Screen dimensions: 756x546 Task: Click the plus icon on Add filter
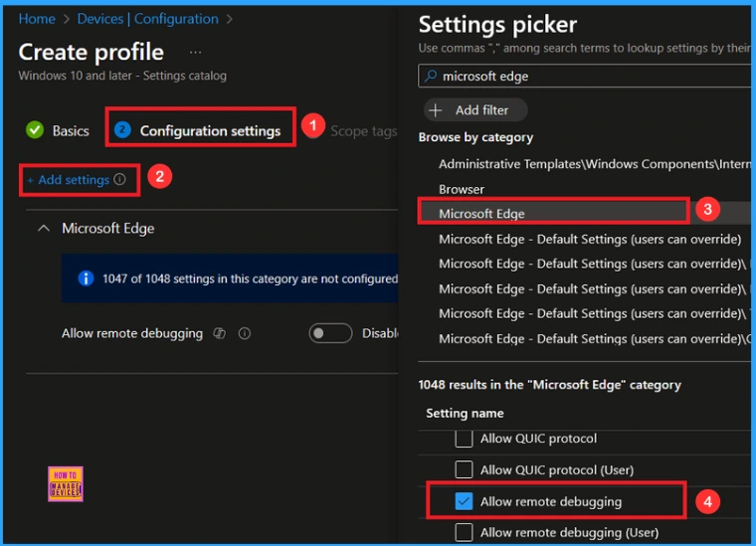436,110
